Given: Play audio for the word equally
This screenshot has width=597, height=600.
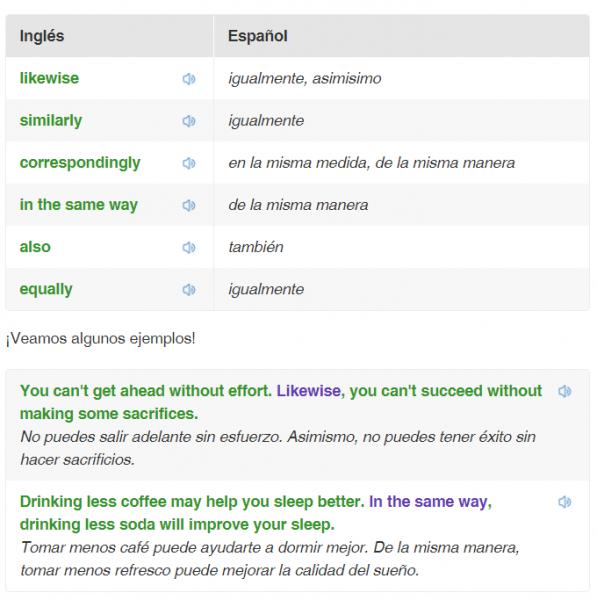Looking at the screenshot, I should [189, 290].
